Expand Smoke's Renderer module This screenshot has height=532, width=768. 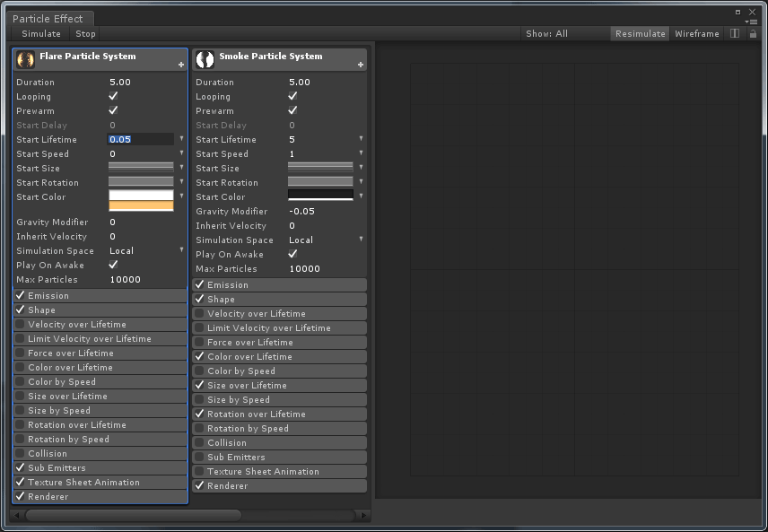click(x=280, y=485)
